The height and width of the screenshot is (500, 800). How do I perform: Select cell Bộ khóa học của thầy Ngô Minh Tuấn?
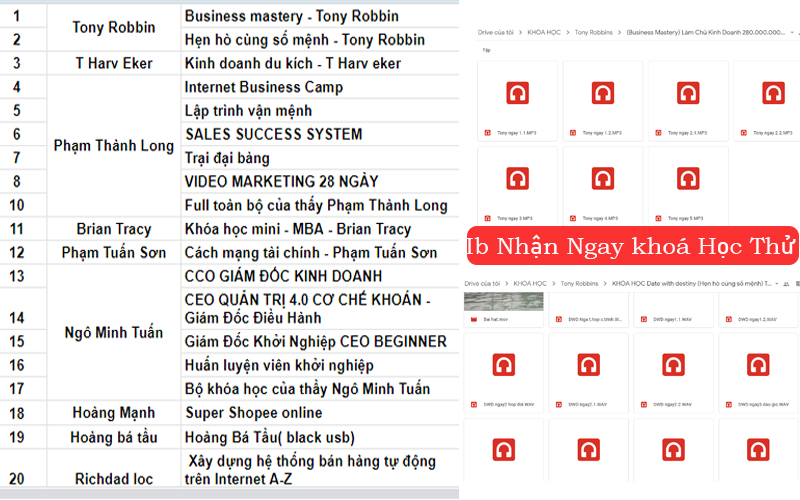click(x=320, y=389)
